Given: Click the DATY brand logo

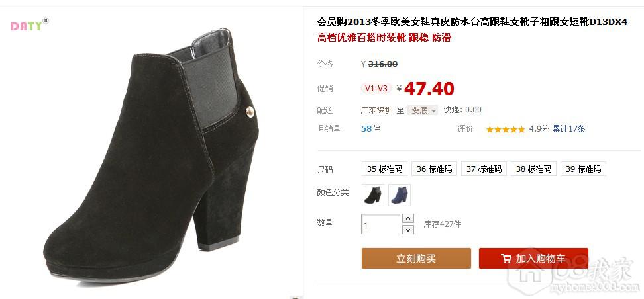Looking at the screenshot, I should point(29,25).
